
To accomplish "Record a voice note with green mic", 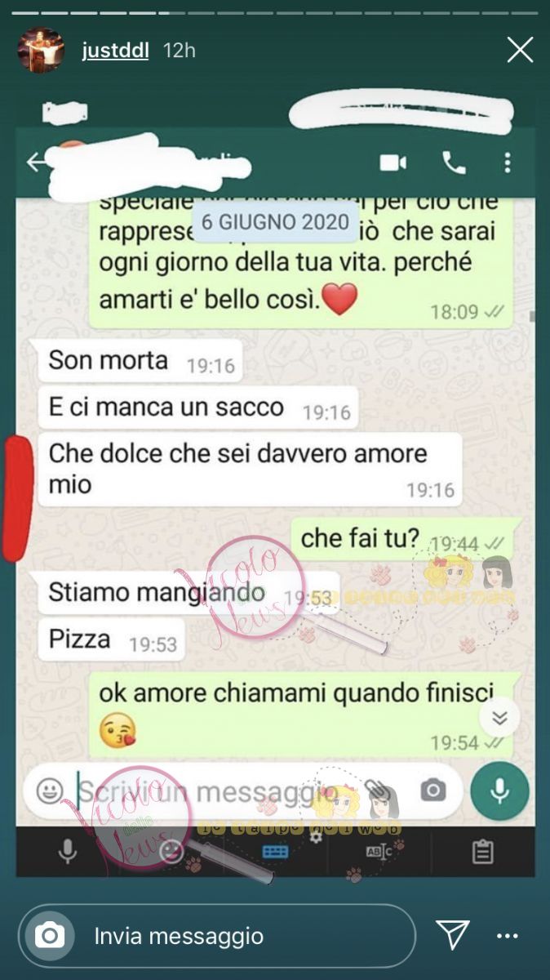I will pyautogui.click(x=499, y=790).
